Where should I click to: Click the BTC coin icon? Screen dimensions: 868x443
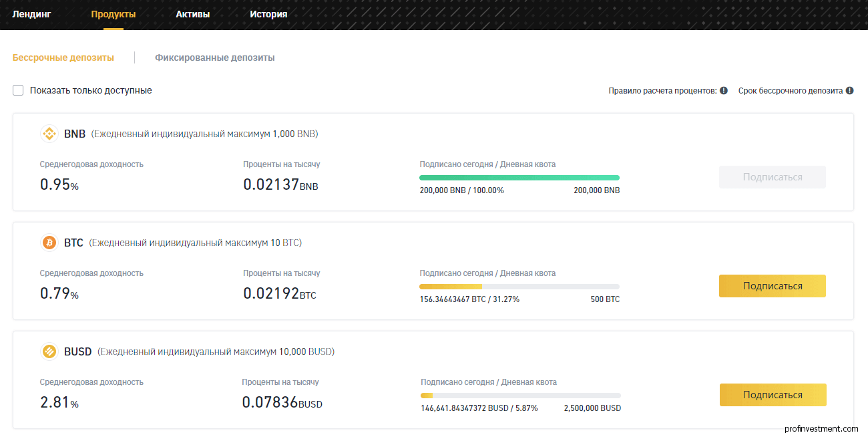[x=49, y=243]
